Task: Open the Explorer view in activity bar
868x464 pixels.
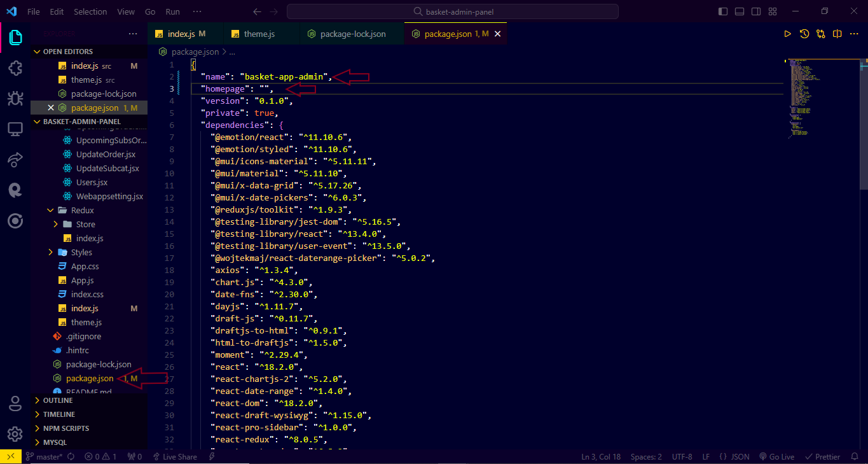Action: click(15, 38)
